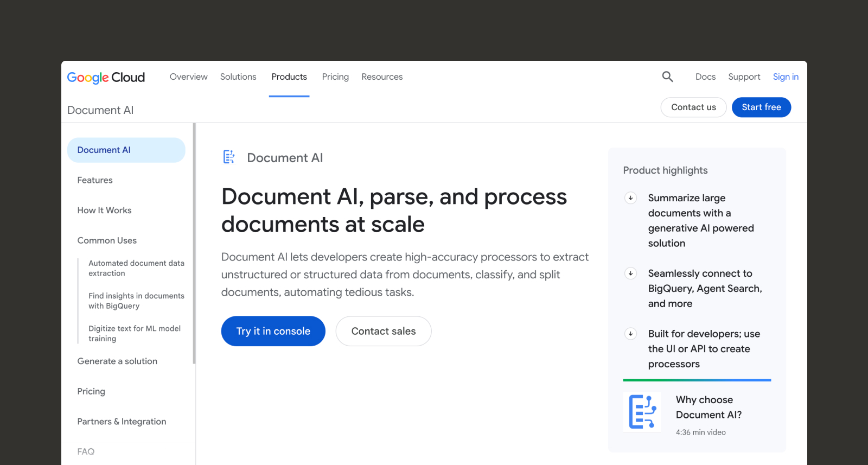868x465 pixels.
Task: Click the Try it in console button
Action: pos(273,331)
